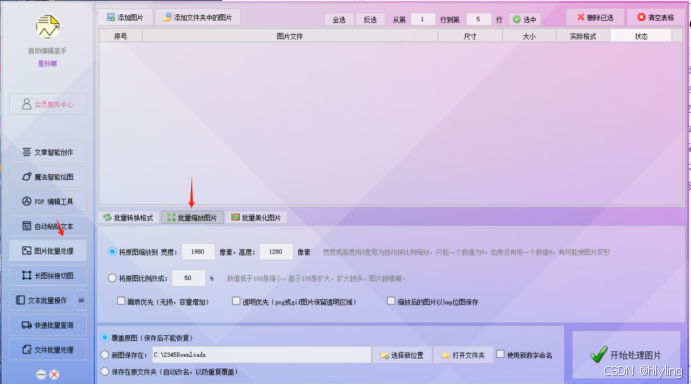This screenshot has height=385, width=691.
Task: Click 打开文件夹 button
Action: click(x=463, y=355)
